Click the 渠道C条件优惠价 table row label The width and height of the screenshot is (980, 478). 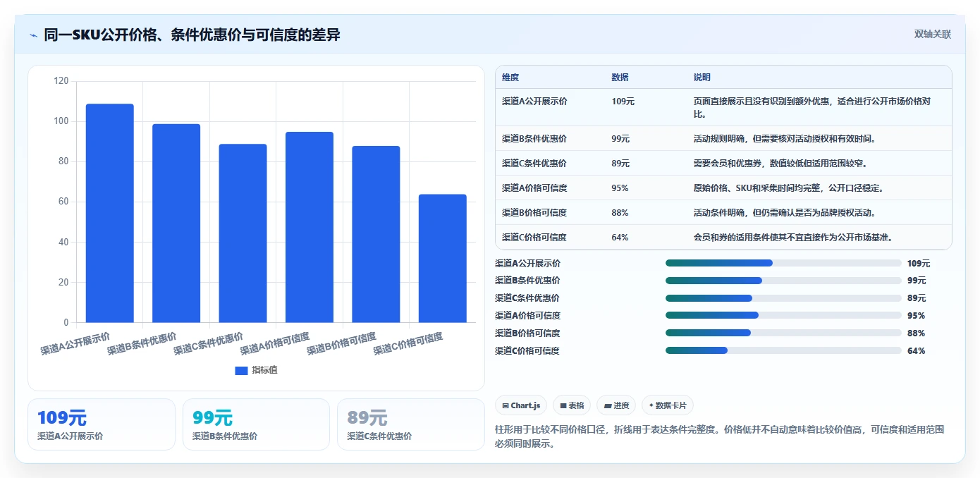pyautogui.click(x=534, y=164)
